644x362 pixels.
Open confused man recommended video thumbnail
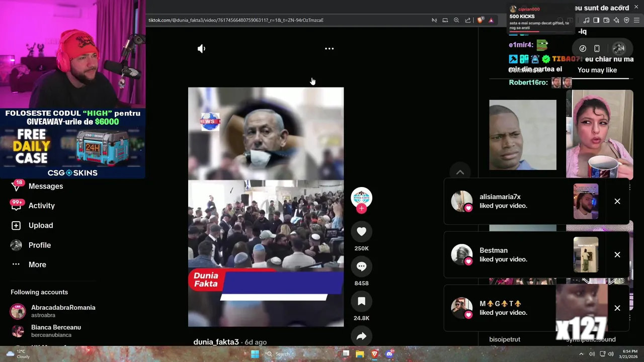coord(523,135)
